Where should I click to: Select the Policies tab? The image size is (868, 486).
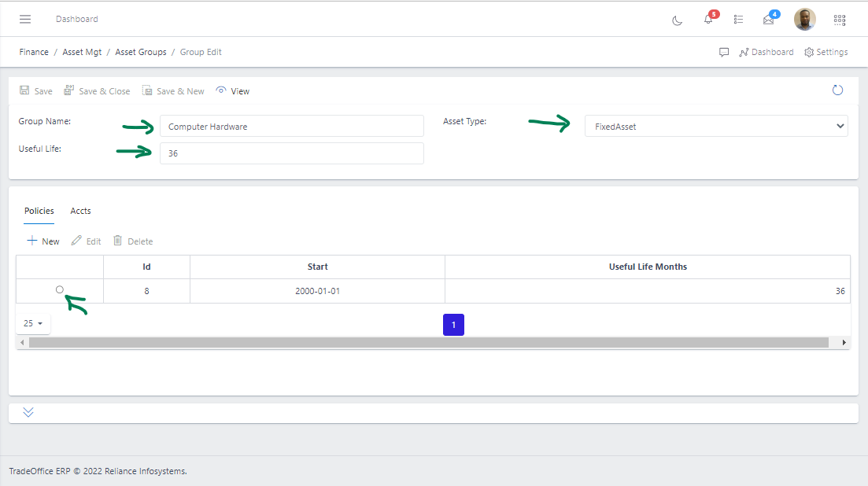tap(39, 211)
